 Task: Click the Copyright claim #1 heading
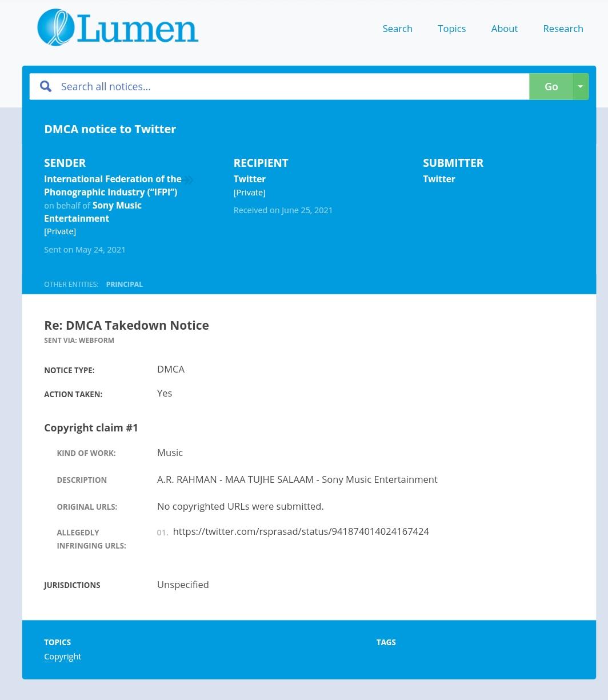click(x=91, y=427)
